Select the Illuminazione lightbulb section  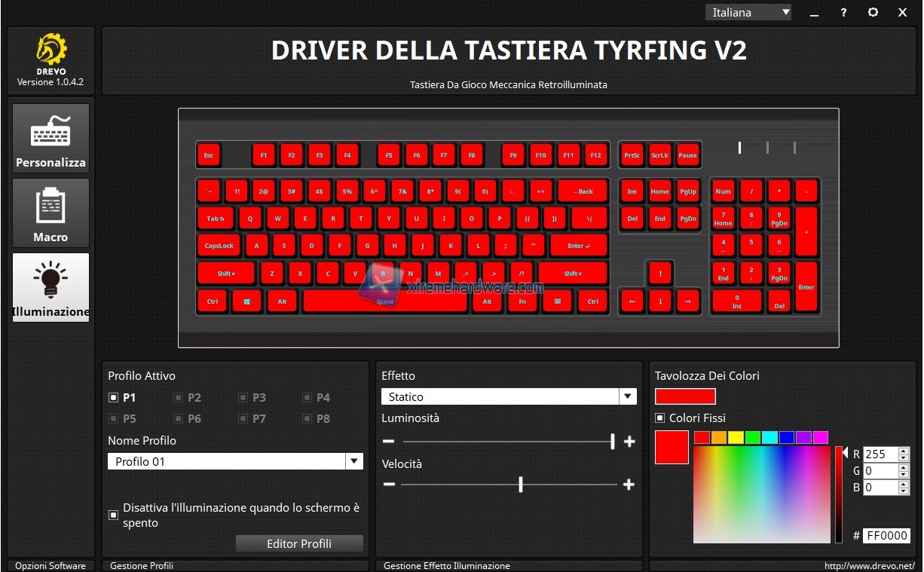click(50, 287)
